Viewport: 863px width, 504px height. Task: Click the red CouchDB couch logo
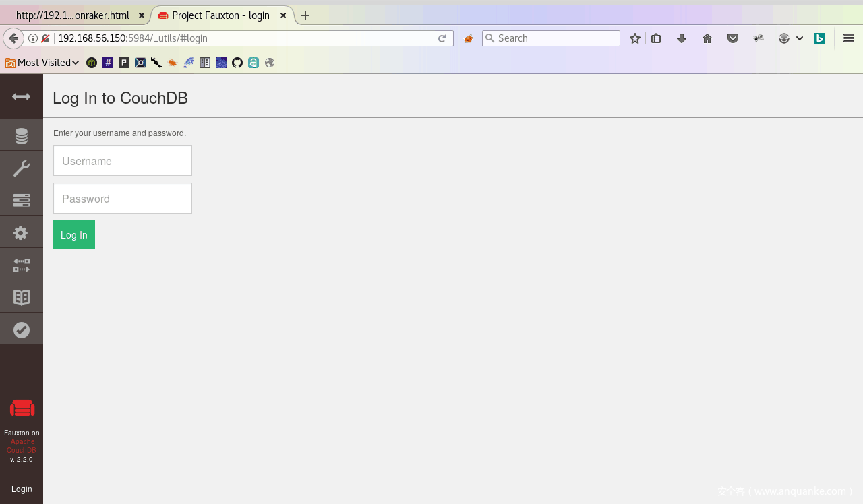pyautogui.click(x=22, y=408)
